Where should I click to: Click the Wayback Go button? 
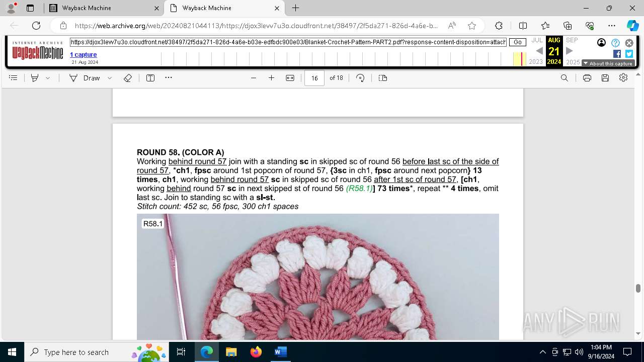pos(518,42)
